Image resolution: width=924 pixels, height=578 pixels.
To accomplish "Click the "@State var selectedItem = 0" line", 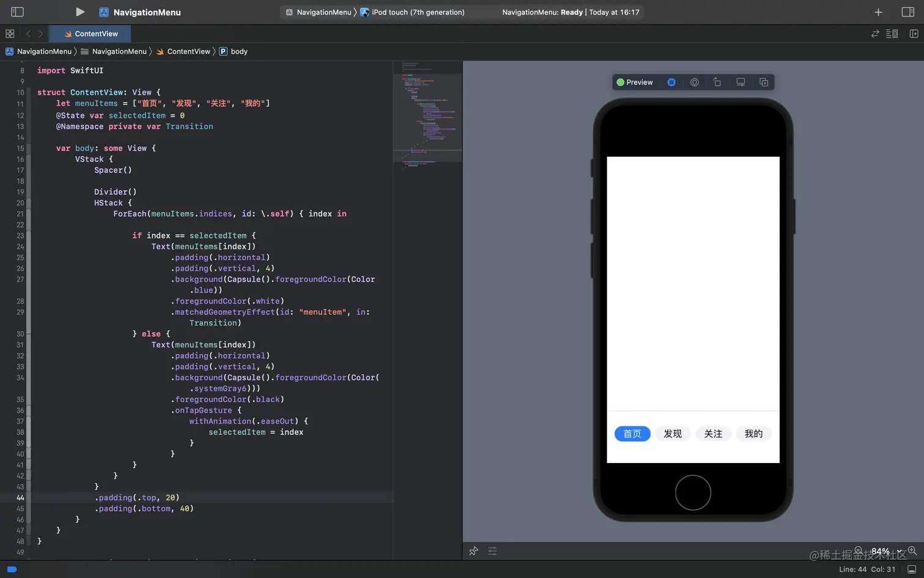I will point(120,116).
